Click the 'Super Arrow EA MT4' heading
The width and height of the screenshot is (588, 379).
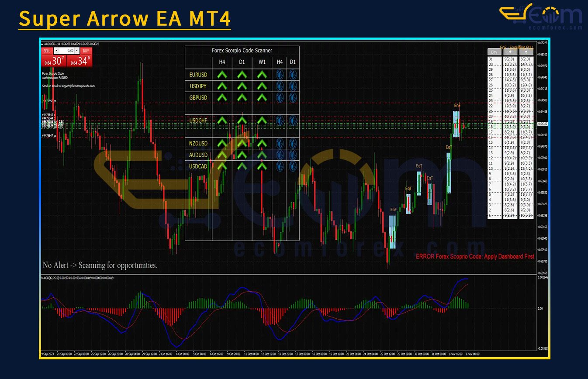coord(125,19)
